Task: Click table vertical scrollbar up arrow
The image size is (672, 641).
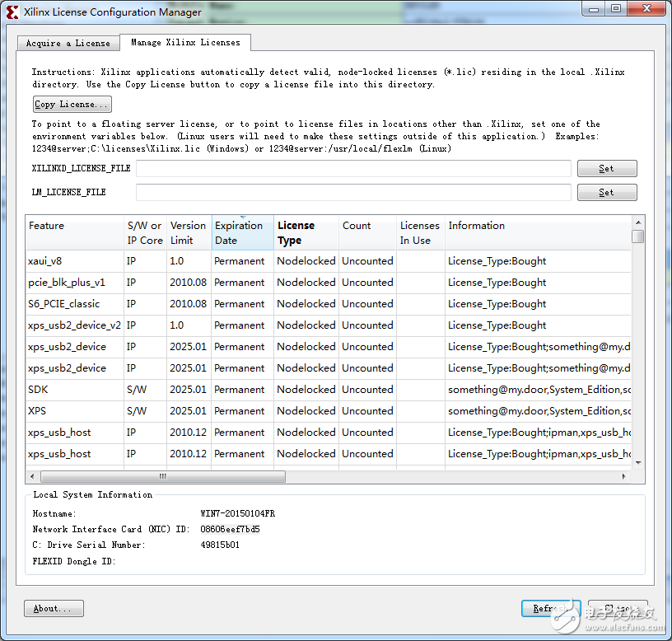Action: tap(638, 222)
